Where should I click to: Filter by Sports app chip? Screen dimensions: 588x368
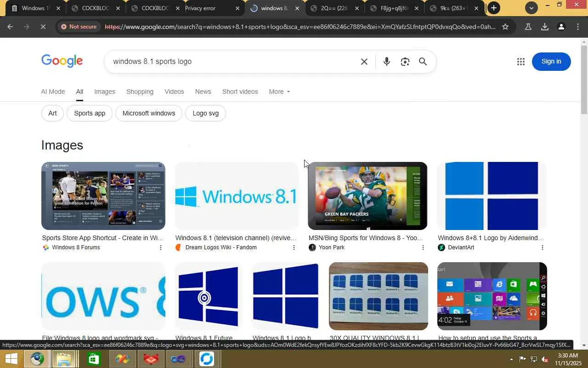[90, 113]
